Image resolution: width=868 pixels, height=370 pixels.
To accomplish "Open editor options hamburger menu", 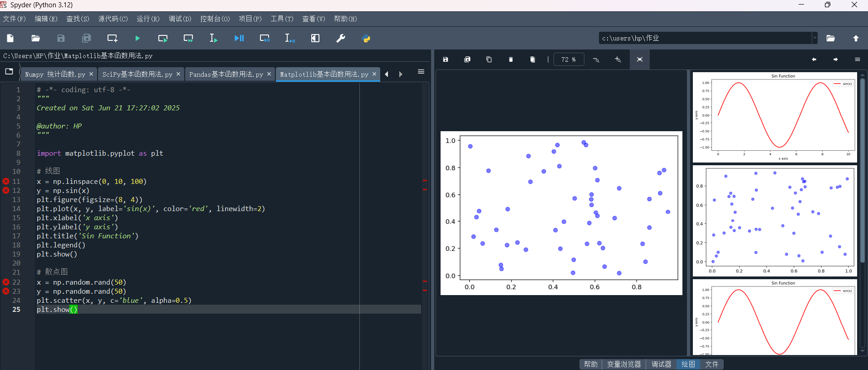I will coord(421,72).
